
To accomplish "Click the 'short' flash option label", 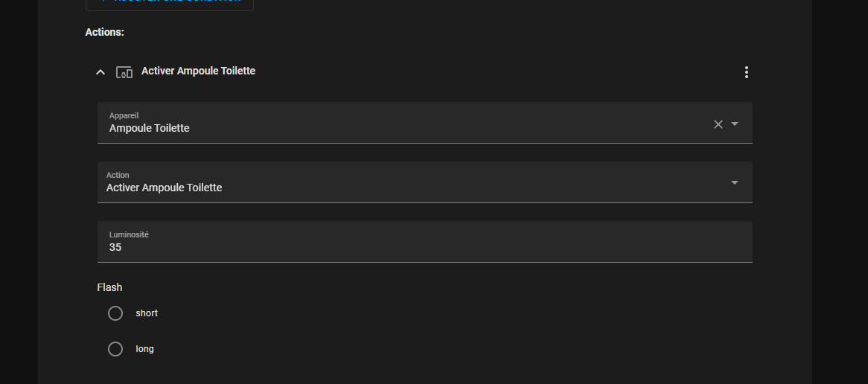I will tap(147, 313).
